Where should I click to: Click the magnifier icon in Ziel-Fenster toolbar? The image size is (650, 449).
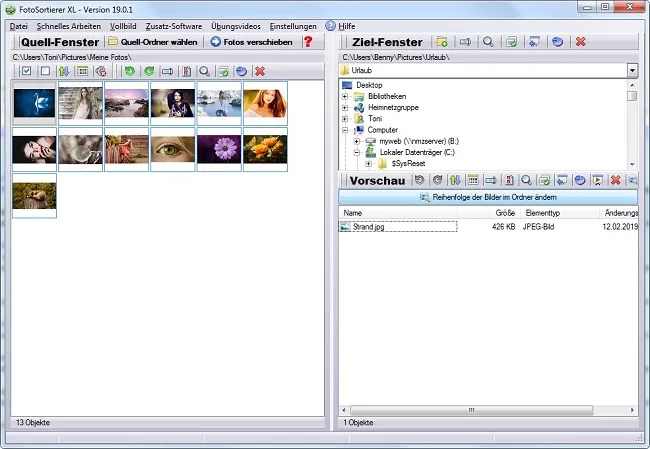click(488, 42)
